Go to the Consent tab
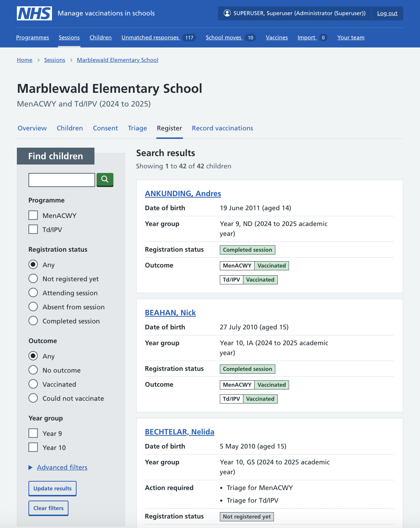 coord(105,128)
